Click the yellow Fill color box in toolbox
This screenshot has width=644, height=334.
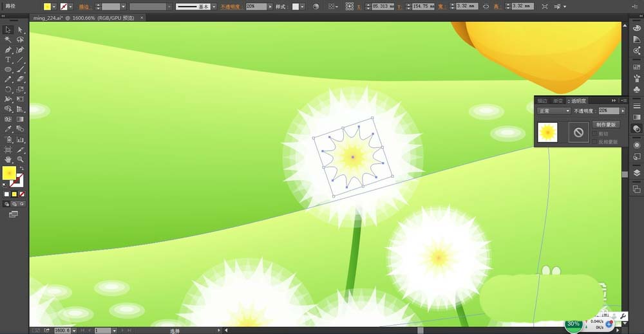[10, 172]
